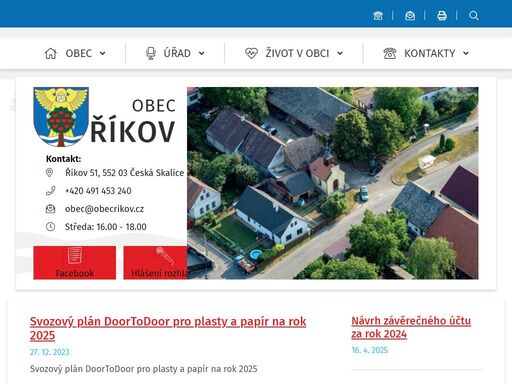Open Návrh závěrečného účtu za rok 2024 link

coord(411,327)
